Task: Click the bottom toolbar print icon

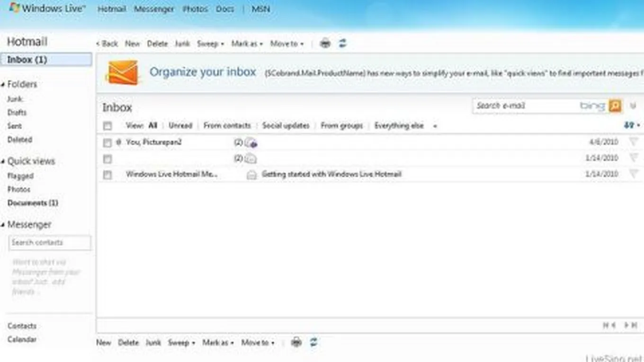Action: [296, 342]
